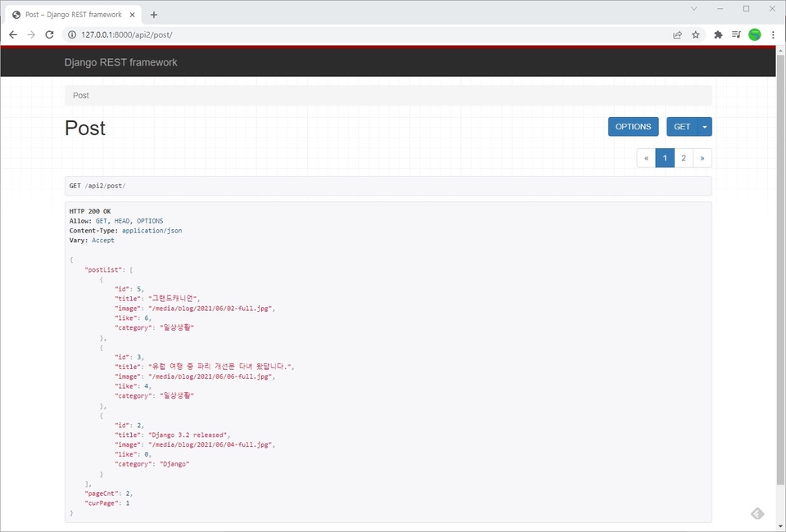Image resolution: width=786 pixels, height=532 pixels.
Task: View site information icon in address bar
Action: tap(72, 34)
